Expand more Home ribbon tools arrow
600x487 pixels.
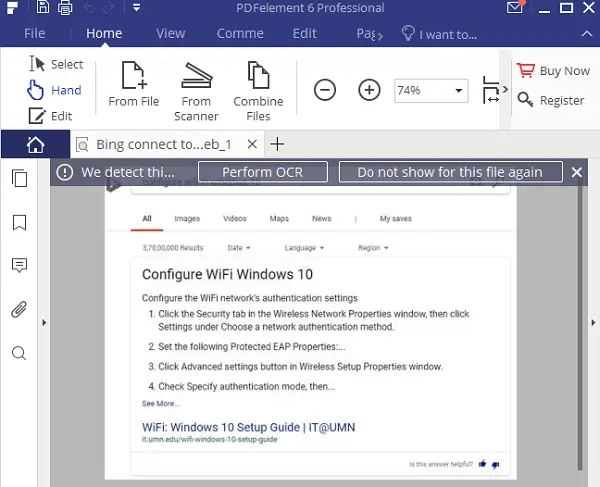pos(505,89)
